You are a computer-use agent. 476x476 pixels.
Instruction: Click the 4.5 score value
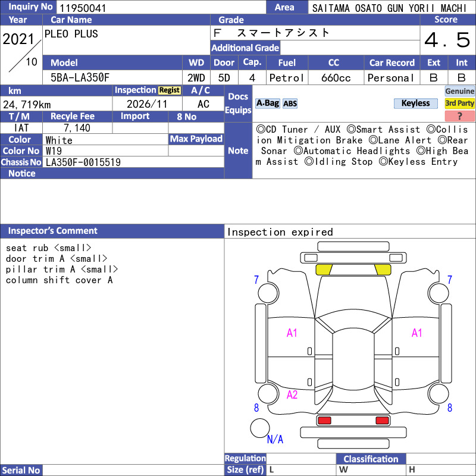447,40
